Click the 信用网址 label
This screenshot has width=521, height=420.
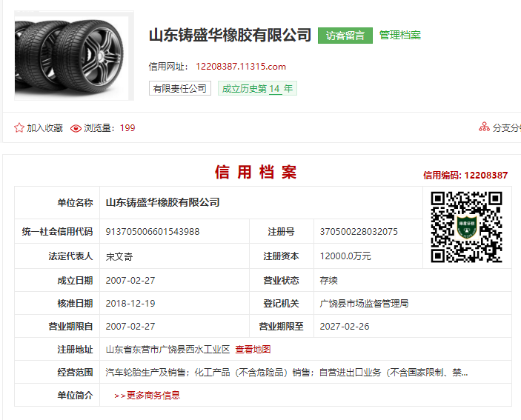click(x=168, y=67)
